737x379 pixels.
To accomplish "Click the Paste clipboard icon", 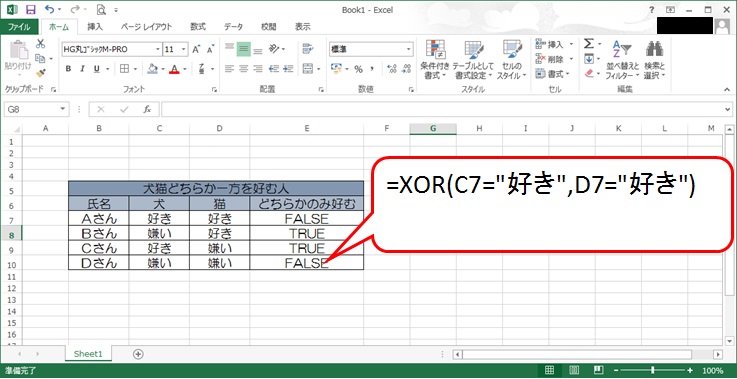I will coord(19,51).
